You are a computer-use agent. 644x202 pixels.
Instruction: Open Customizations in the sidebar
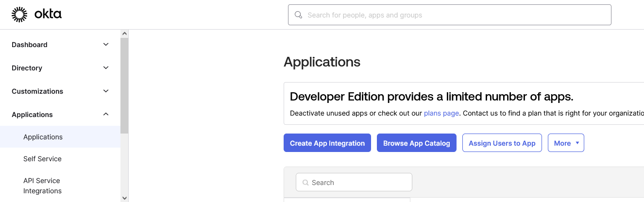point(37,91)
